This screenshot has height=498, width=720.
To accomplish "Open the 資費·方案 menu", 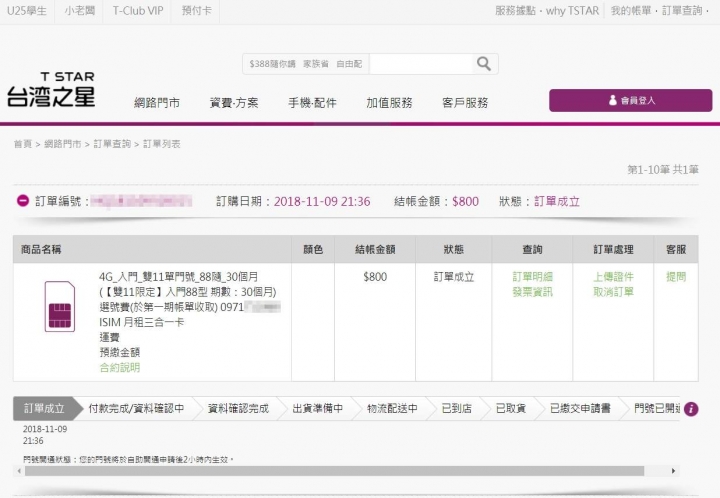I will pos(234,103).
